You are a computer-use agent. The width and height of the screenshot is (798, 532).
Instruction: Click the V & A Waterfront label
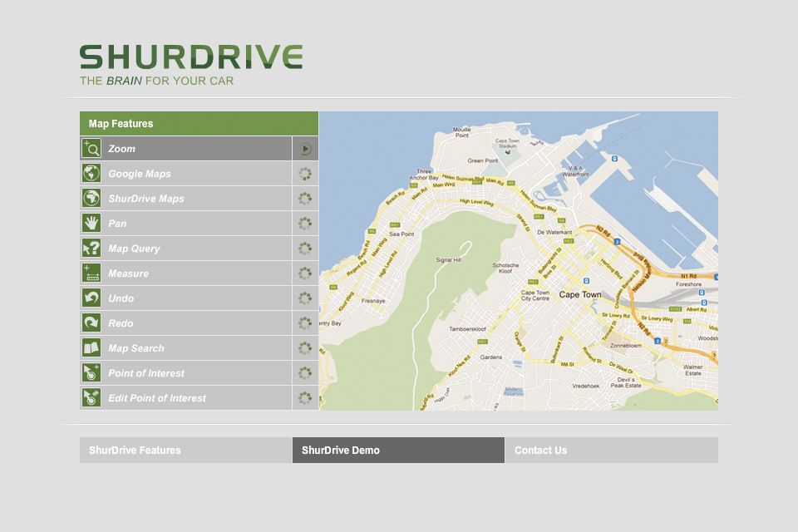tap(575, 171)
